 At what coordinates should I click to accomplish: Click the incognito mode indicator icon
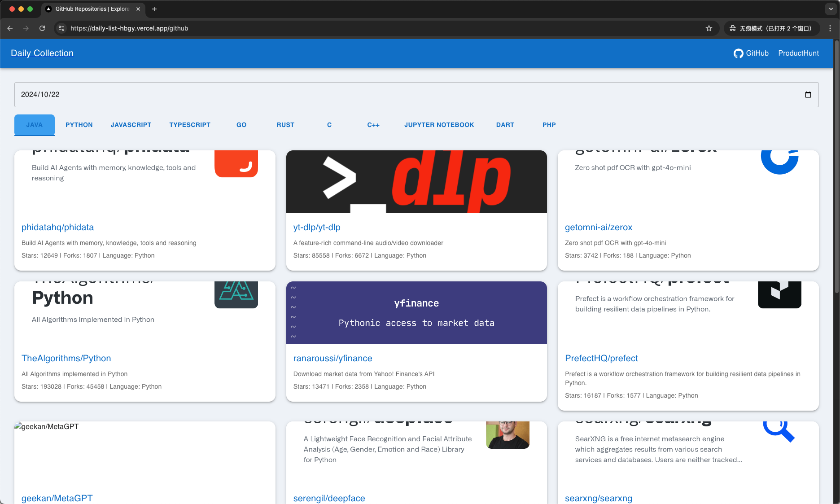(733, 28)
